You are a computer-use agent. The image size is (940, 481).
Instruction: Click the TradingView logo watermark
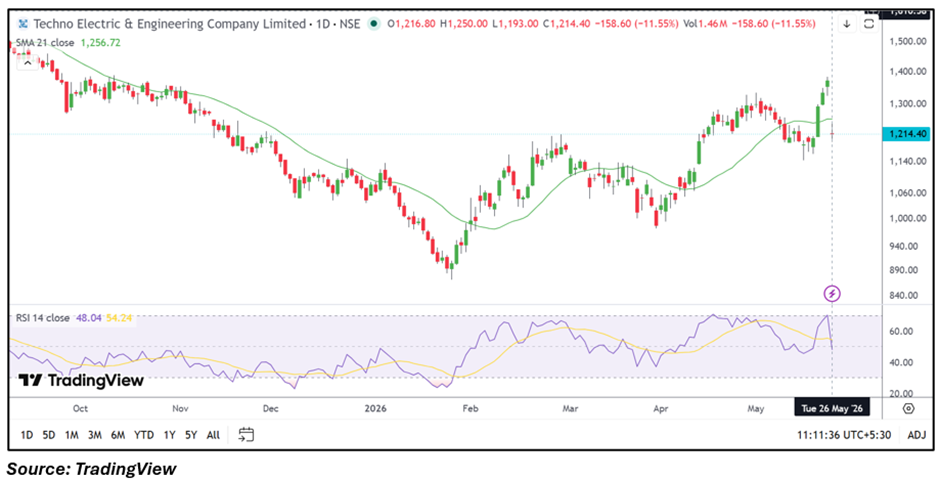81,381
